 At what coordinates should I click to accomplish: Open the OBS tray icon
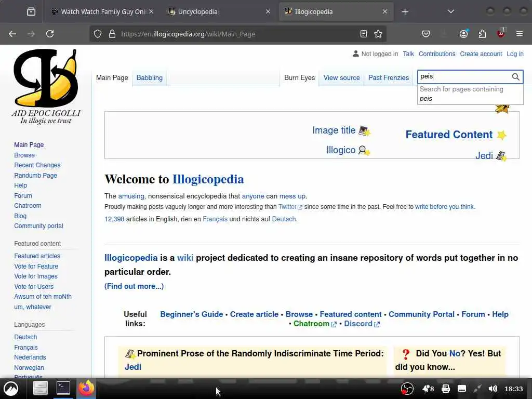pyautogui.click(x=407, y=389)
